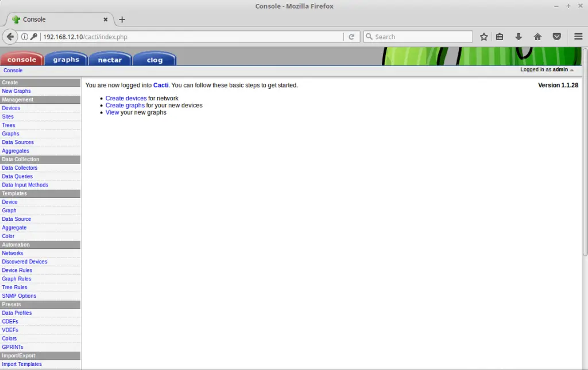Open Graph Rules
Viewport: 588px width, 370px height.
pos(17,279)
